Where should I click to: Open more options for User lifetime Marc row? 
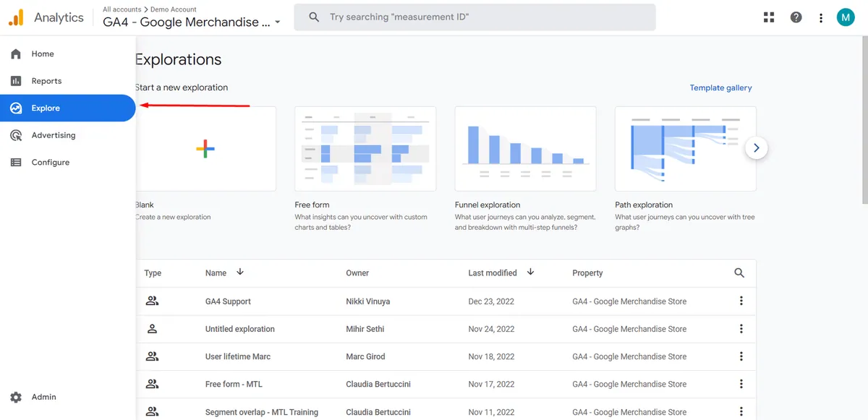(x=741, y=356)
